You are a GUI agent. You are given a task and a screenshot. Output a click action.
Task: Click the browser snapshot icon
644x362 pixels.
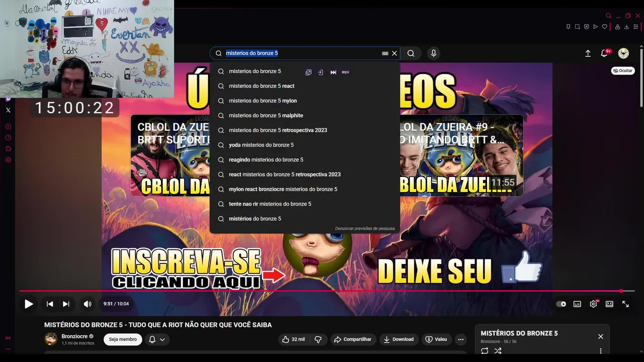577,27
